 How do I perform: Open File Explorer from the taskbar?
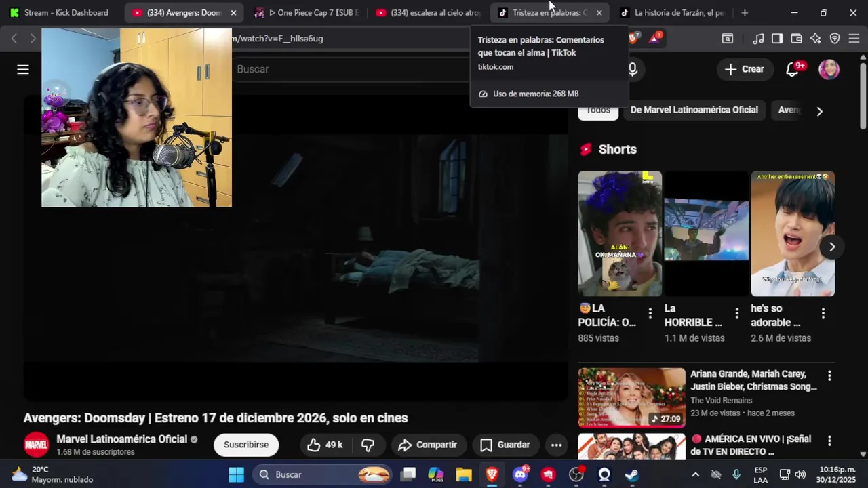tap(464, 474)
